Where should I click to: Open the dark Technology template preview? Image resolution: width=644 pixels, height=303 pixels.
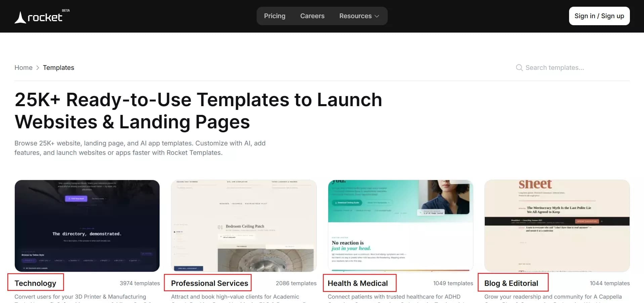tap(87, 226)
